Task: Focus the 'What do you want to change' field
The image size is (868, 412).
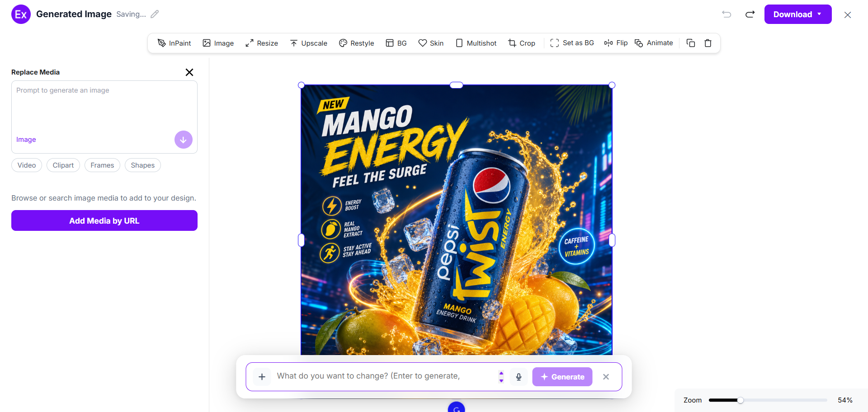Action: [x=384, y=376]
